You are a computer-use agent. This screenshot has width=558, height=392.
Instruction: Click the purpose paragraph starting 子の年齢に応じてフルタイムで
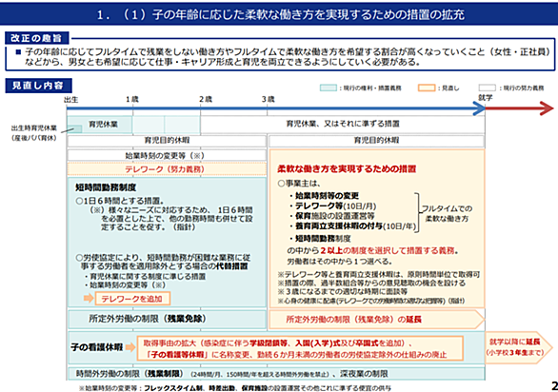pyautogui.click(x=287, y=57)
